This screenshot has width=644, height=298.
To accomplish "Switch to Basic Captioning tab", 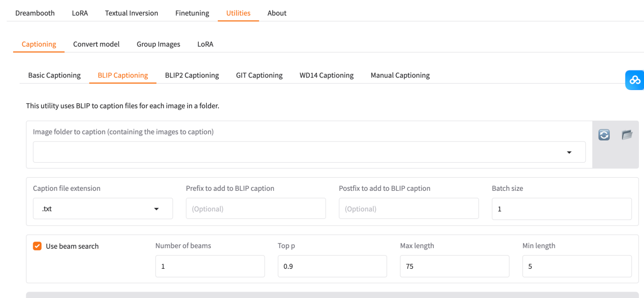I will pyautogui.click(x=54, y=76).
